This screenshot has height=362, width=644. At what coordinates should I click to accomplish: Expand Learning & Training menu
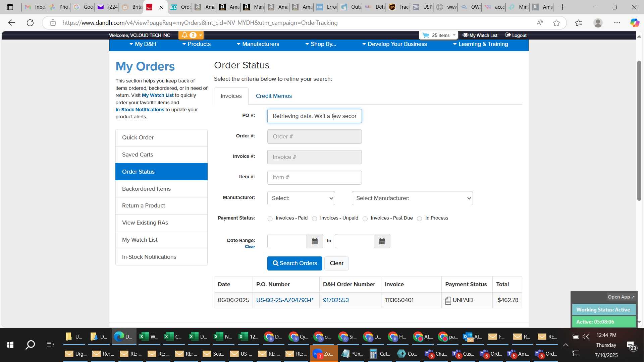click(x=480, y=44)
